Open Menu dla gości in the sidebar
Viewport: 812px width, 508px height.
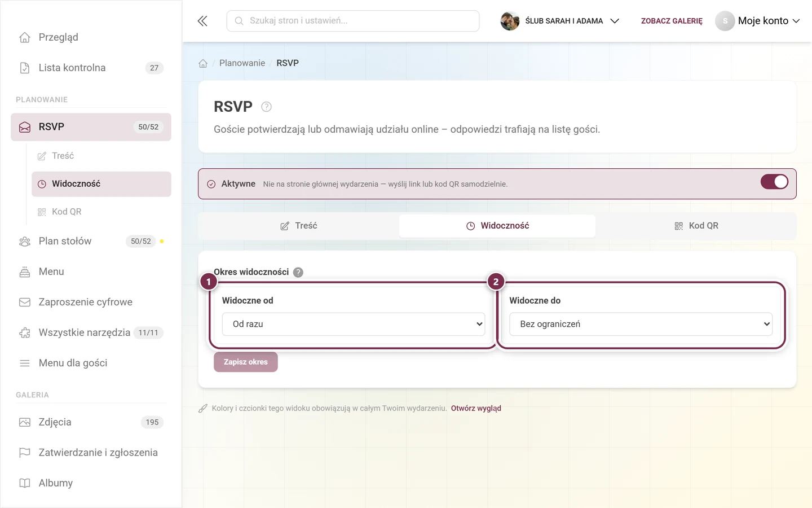click(91, 363)
